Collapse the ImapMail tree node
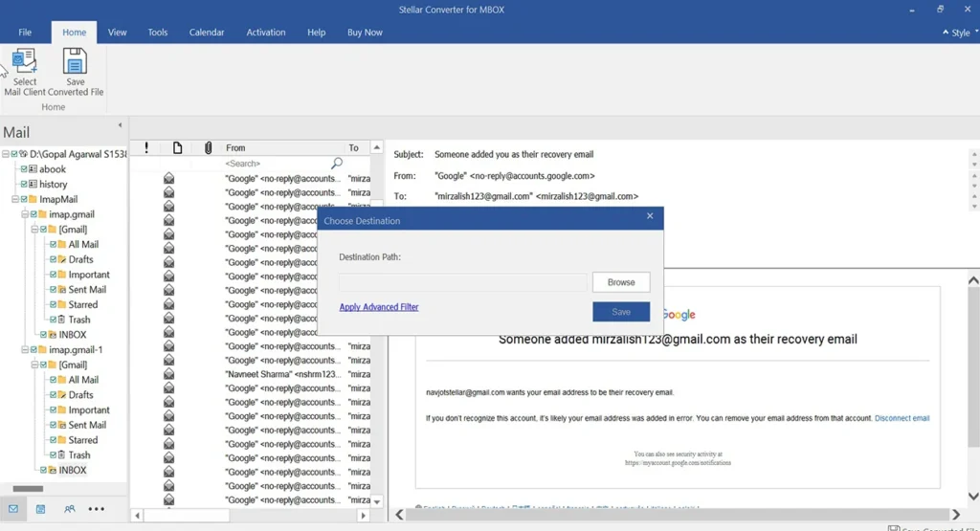The image size is (980, 531). [x=15, y=199]
